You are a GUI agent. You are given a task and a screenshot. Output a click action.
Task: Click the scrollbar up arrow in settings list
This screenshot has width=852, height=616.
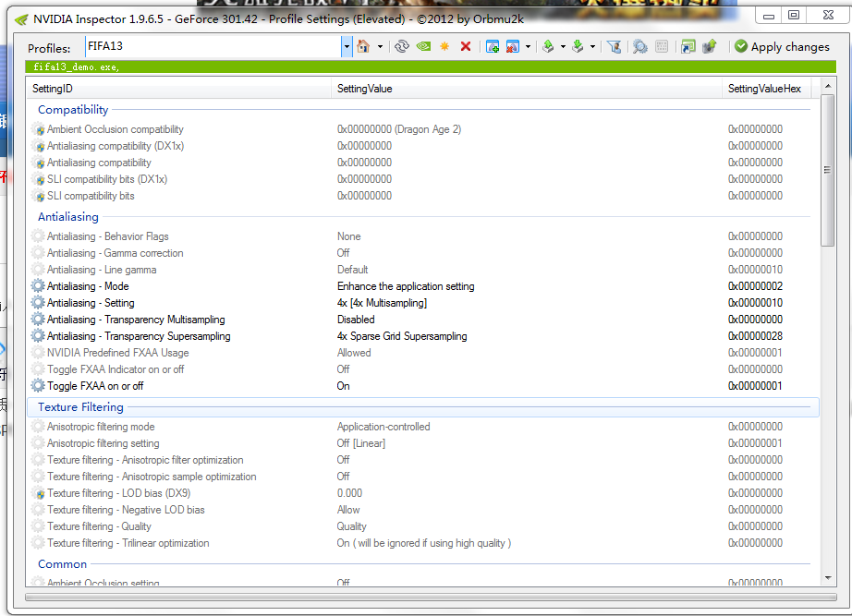[828, 86]
